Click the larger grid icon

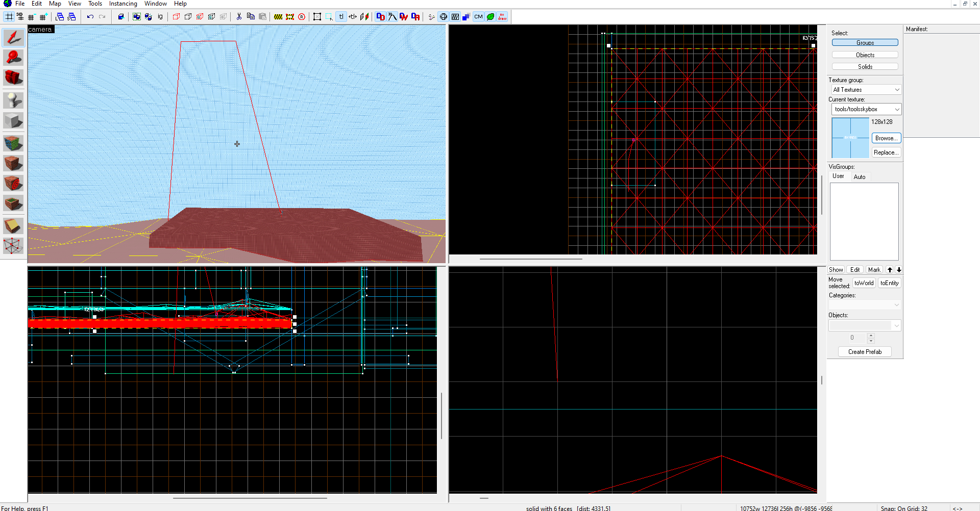43,17
